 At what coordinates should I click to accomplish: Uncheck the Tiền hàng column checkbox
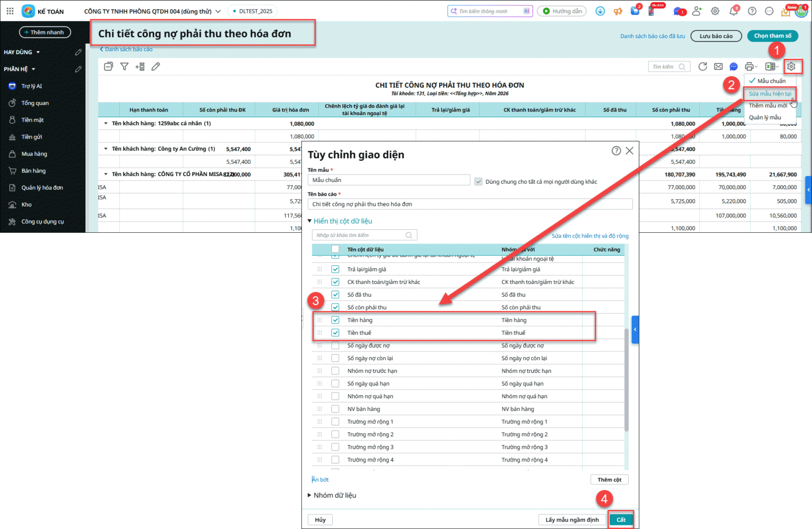(x=335, y=320)
